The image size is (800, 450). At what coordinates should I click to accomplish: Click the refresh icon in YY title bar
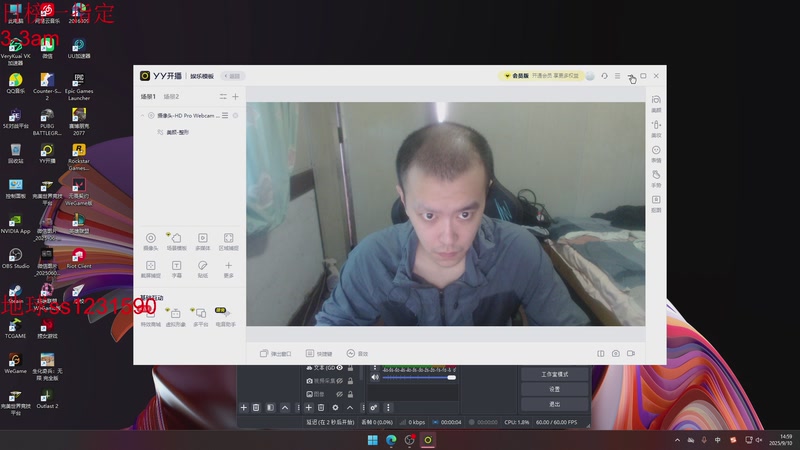coord(604,76)
